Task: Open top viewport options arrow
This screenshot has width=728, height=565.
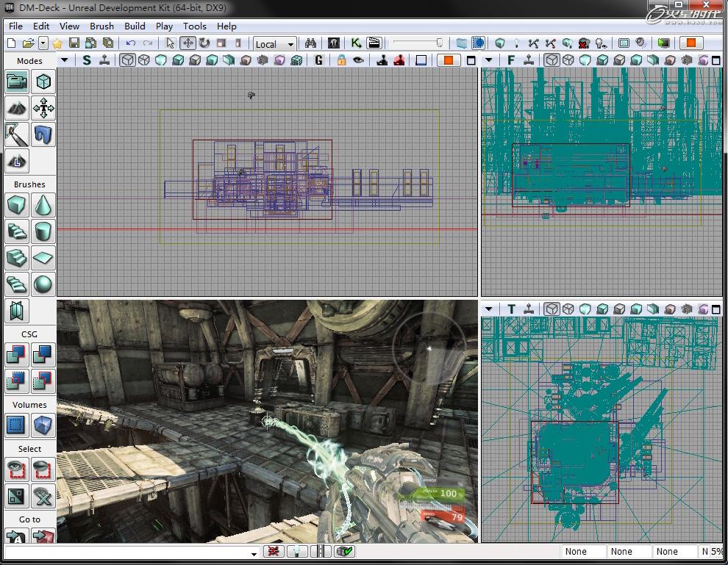Action: [x=488, y=309]
